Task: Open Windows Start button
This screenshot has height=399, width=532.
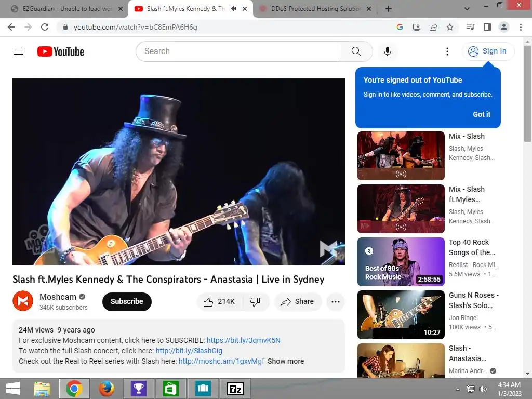Action: coord(13,389)
